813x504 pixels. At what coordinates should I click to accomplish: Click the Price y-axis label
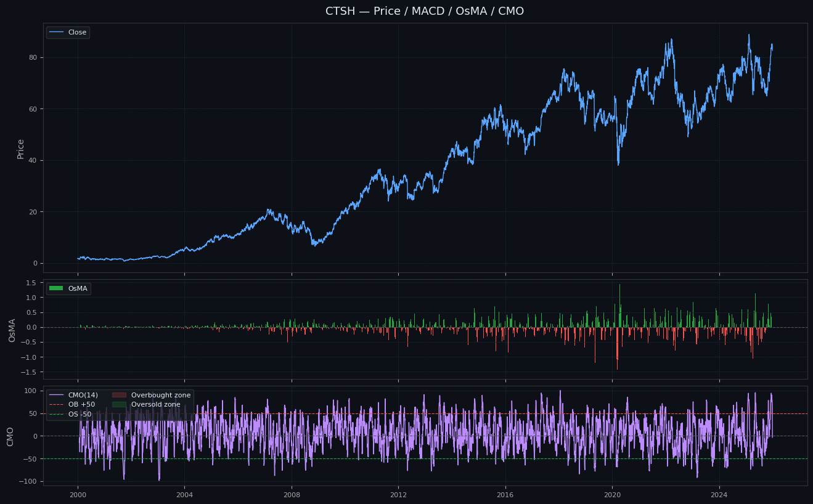pyautogui.click(x=20, y=148)
